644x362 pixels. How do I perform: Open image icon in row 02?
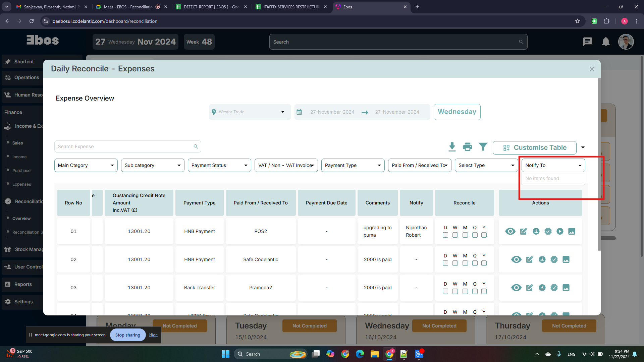(566, 259)
